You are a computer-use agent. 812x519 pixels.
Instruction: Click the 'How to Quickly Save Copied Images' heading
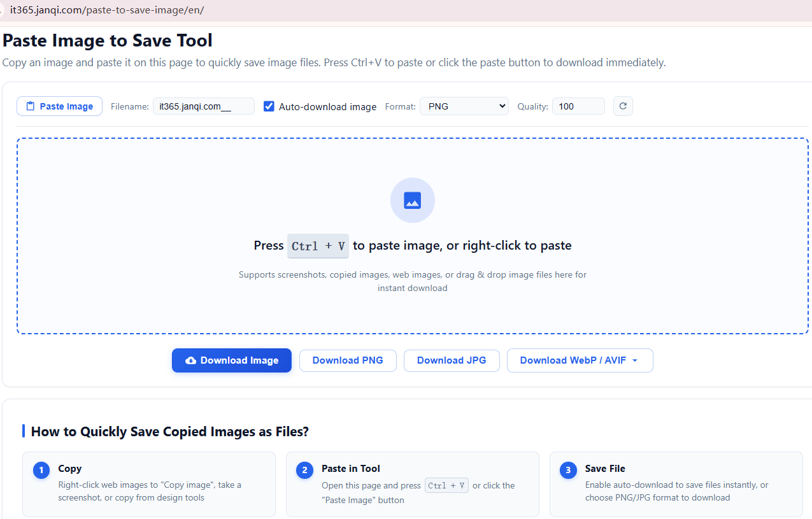click(170, 431)
